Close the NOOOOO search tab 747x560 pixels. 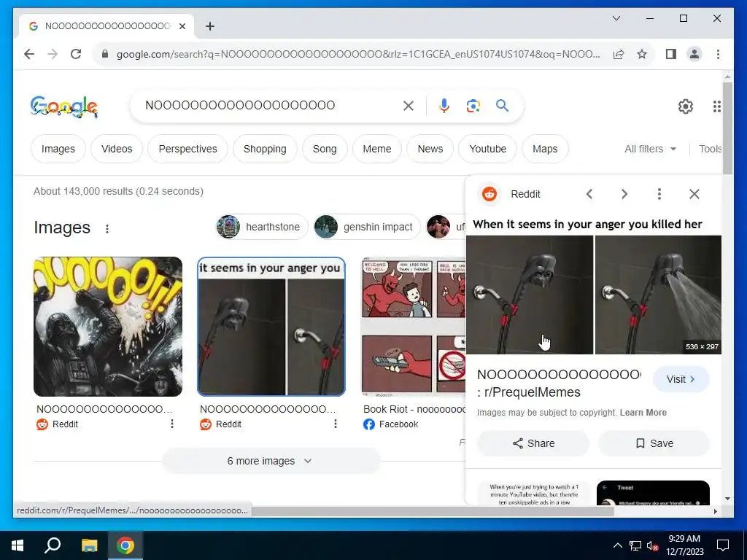point(182,26)
